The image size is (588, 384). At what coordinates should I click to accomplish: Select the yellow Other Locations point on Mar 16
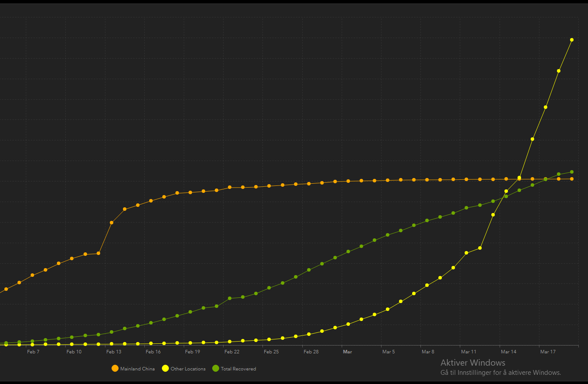[532, 139]
